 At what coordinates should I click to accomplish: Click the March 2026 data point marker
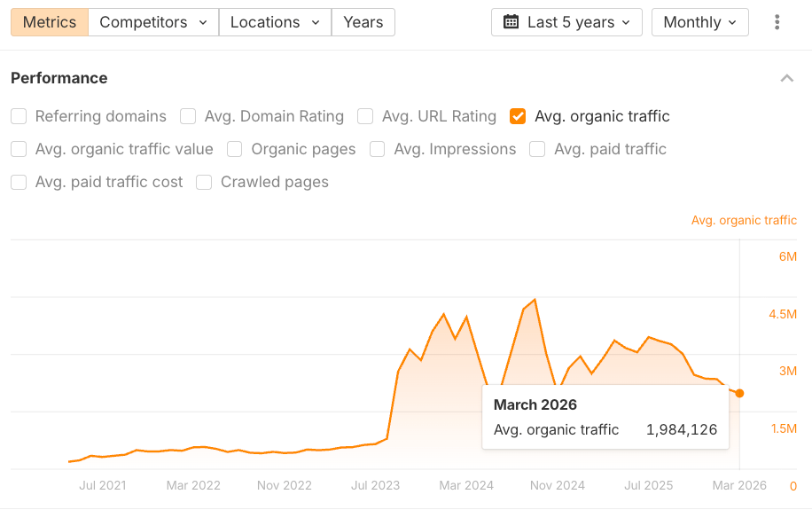pyautogui.click(x=740, y=393)
